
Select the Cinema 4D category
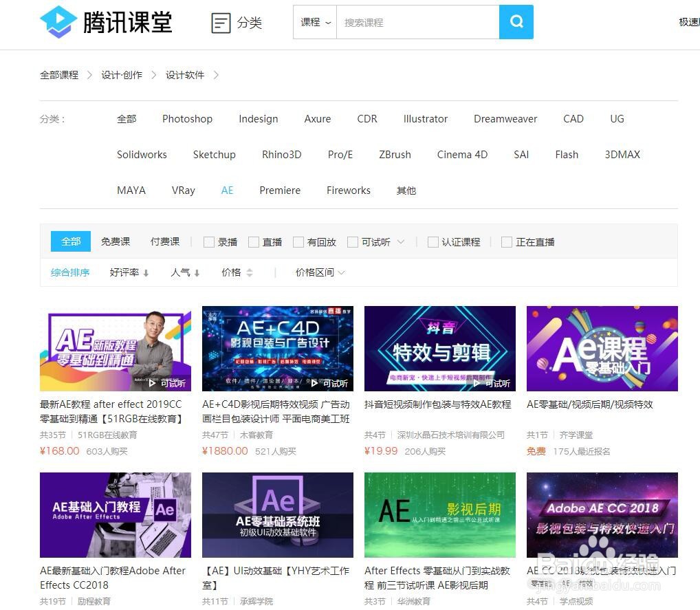tap(462, 155)
